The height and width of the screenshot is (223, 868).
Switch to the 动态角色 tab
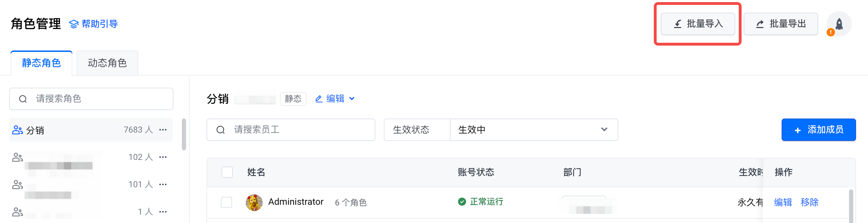point(107,63)
